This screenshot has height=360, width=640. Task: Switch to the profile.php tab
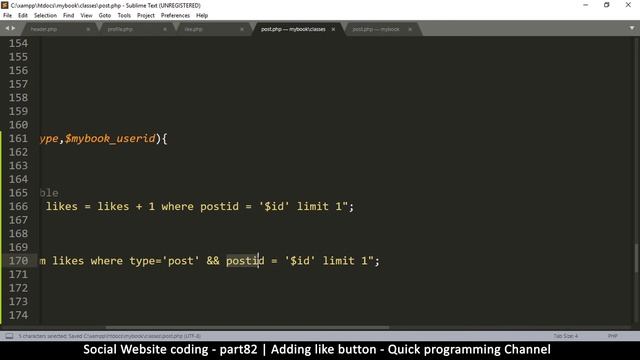120,29
